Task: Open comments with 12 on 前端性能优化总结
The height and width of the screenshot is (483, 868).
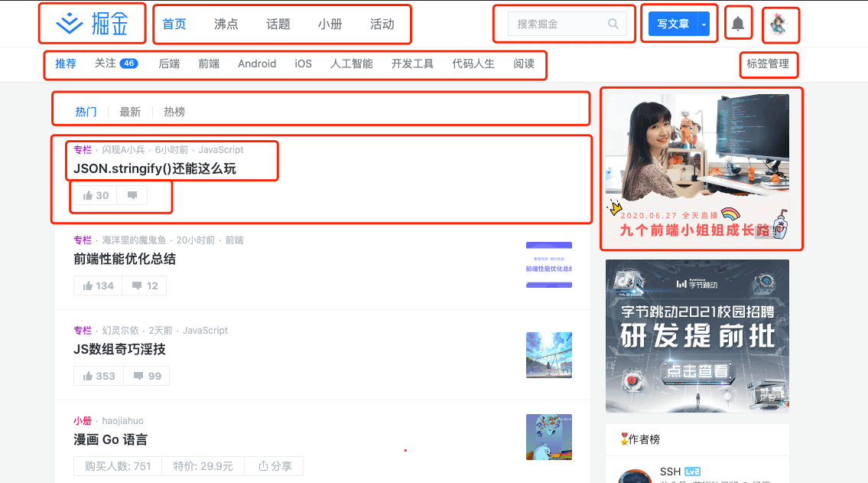Action: coord(145,286)
